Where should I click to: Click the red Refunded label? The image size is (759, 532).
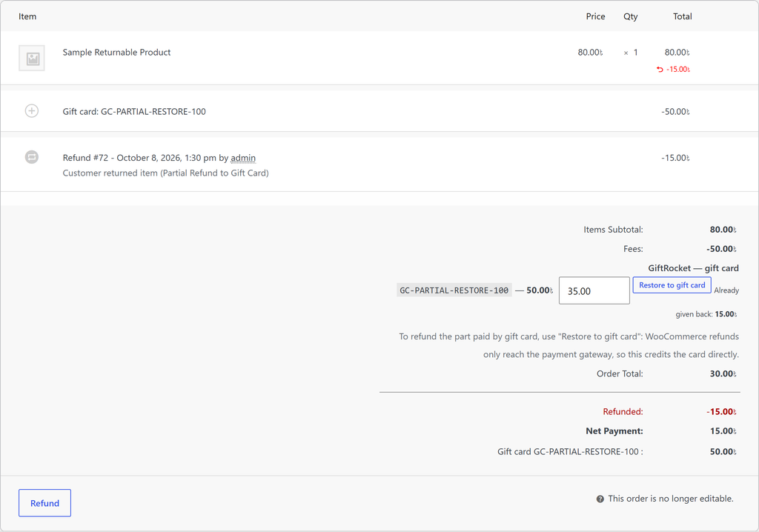pyautogui.click(x=623, y=411)
